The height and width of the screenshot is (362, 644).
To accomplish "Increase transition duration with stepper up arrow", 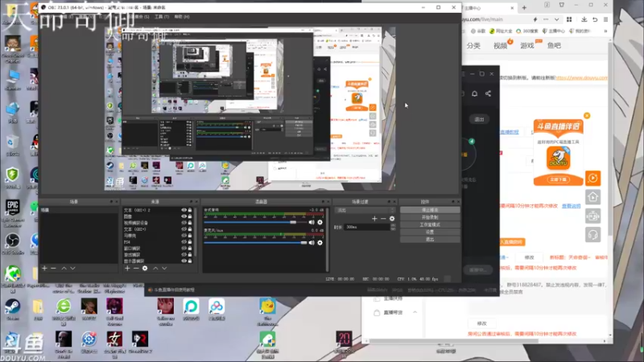I will pyautogui.click(x=393, y=225).
